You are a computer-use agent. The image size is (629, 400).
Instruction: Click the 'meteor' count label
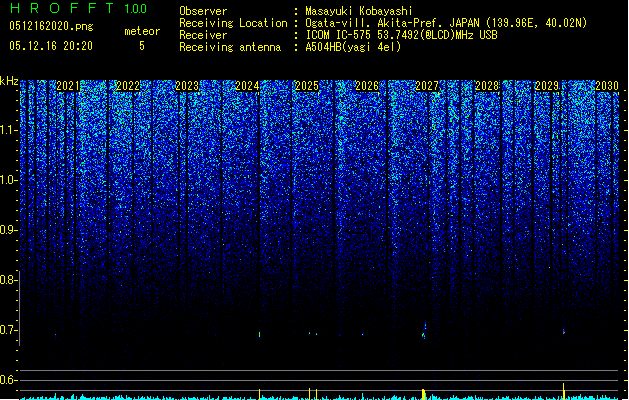coord(142,31)
